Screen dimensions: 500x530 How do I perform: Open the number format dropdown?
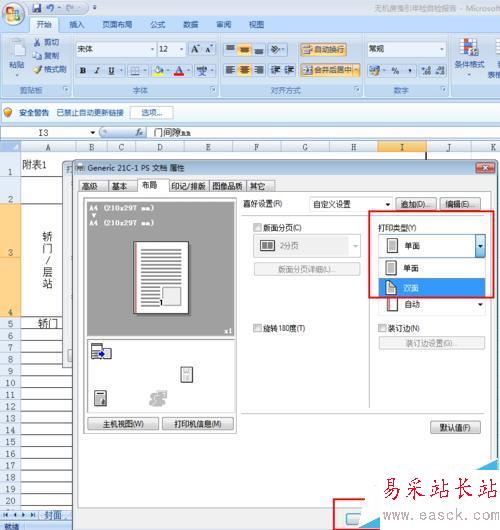tap(442, 49)
